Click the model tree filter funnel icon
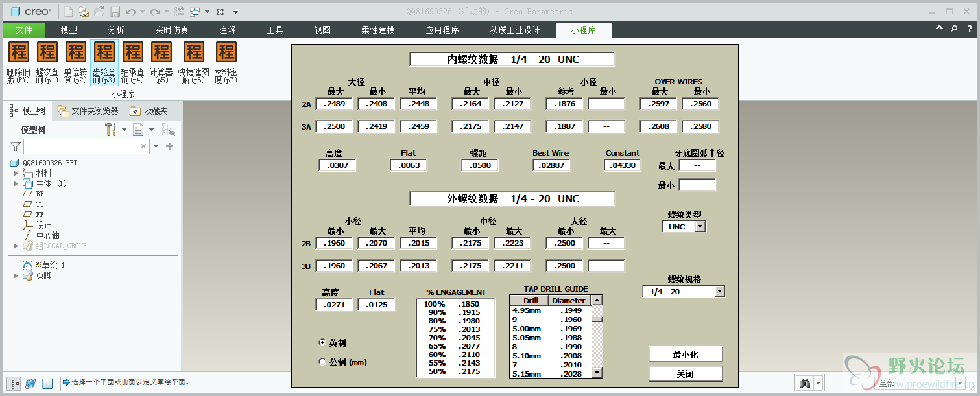Viewport: 980px width, 396px height. point(16,146)
